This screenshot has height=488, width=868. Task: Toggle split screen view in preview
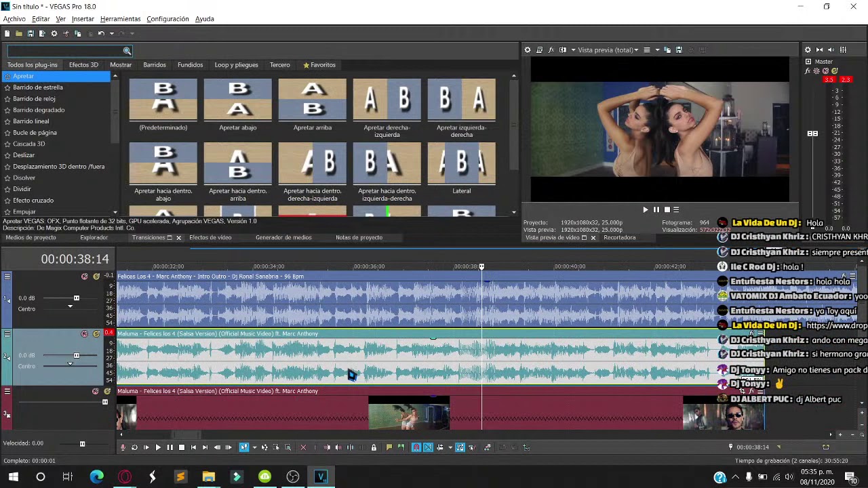click(x=563, y=49)
